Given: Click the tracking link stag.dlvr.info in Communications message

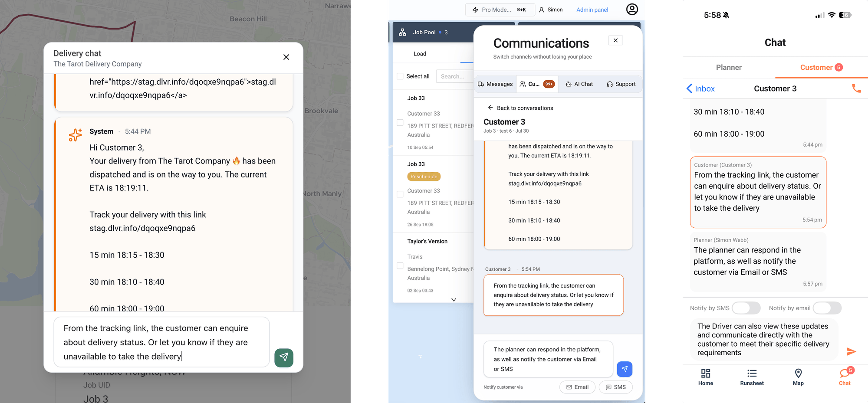Looking at the screenshot, I should pyautogui.click(x=545, y=183).
